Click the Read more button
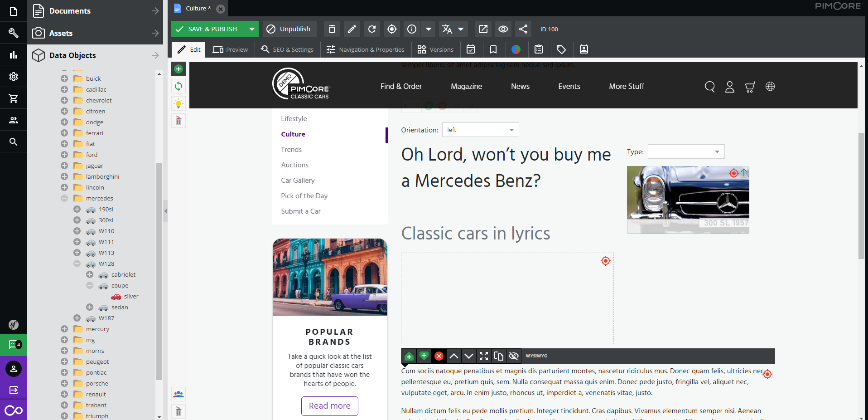 [x=329, y=406]
